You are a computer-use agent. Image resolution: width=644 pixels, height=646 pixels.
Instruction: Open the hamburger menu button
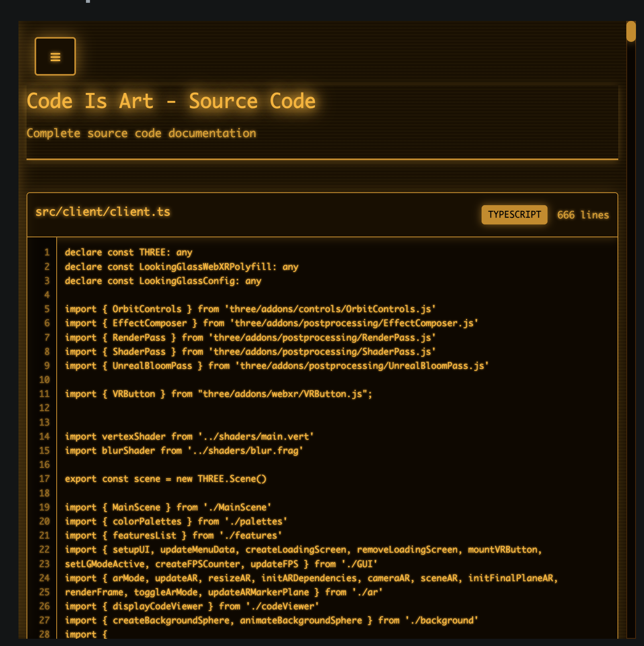click(x=55, y=56)
